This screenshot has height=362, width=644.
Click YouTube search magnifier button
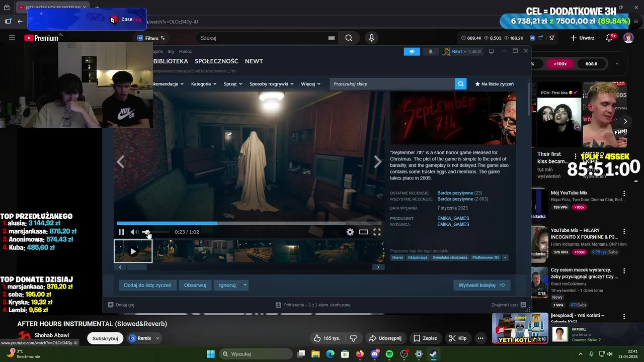tap(349, 38)
